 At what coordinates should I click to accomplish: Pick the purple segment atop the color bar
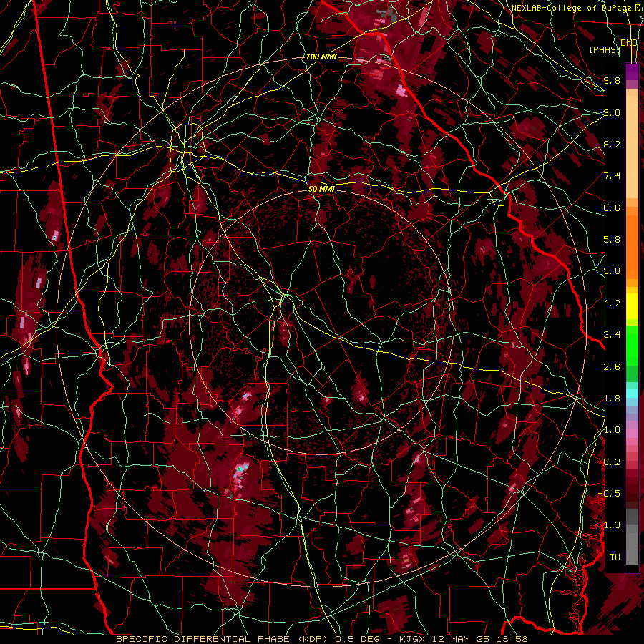click(x=632, y=72)
